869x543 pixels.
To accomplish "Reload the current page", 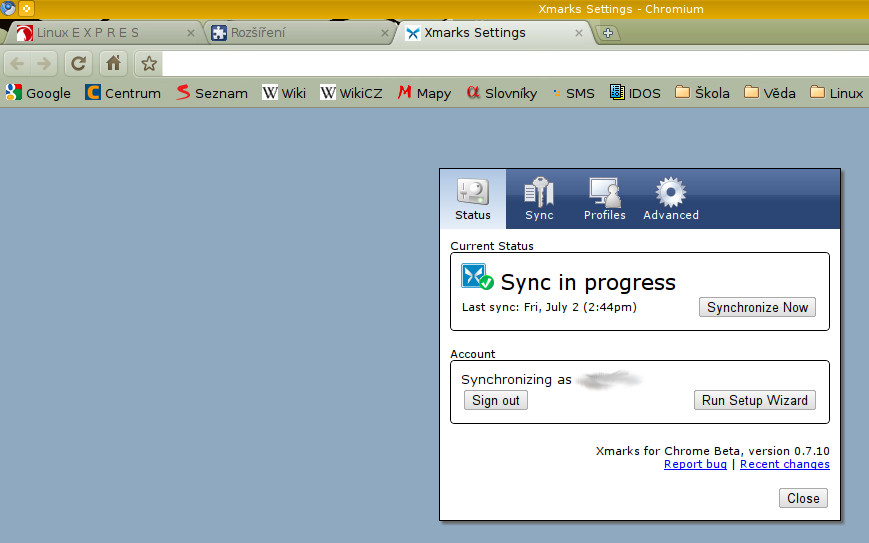I will pyautogui.click(x=78, y=64).
